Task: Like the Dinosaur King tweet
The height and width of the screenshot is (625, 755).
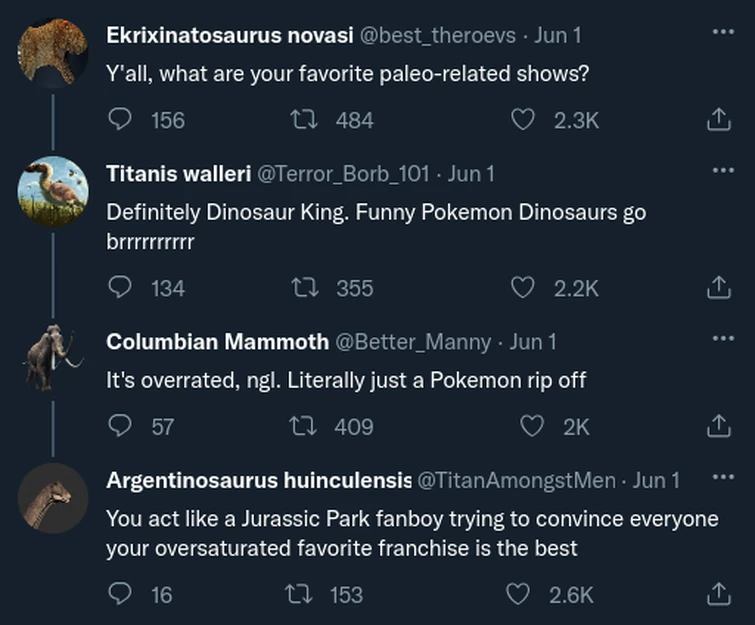Action: (521, 288)
